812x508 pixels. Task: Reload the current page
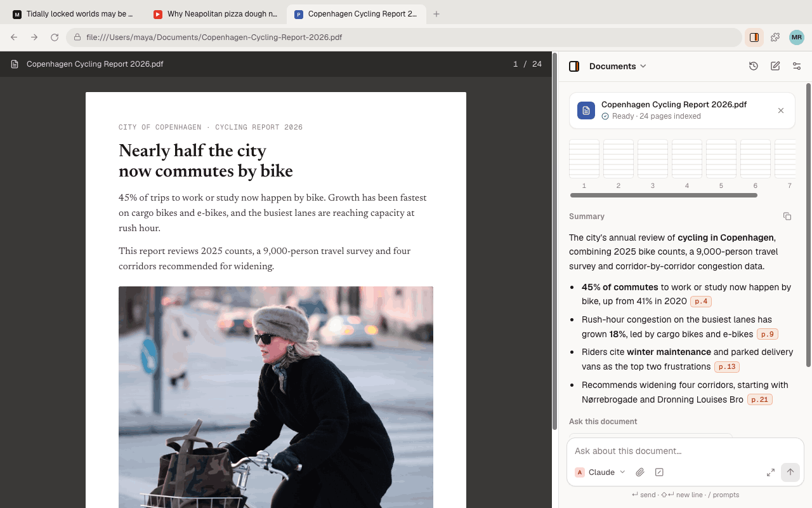click(55, 37)
